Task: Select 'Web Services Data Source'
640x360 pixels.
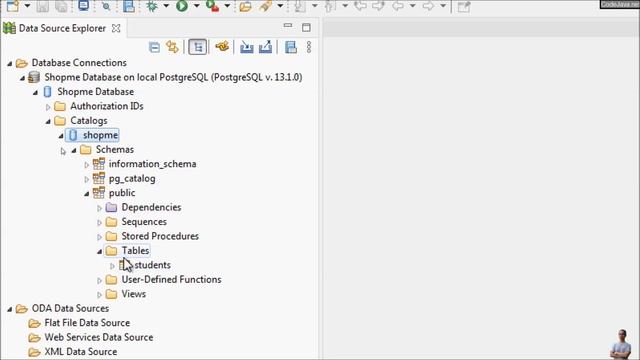Action: (x=99, y=338)
